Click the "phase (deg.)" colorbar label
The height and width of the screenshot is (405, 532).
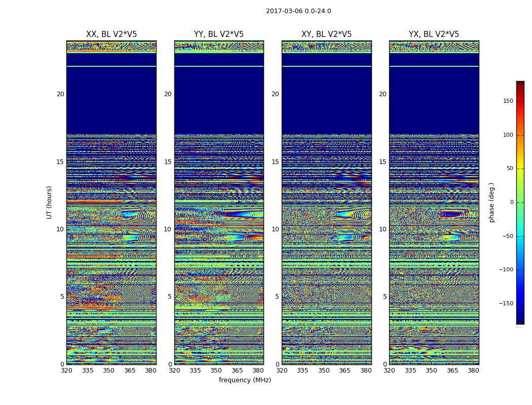[491, 202]
